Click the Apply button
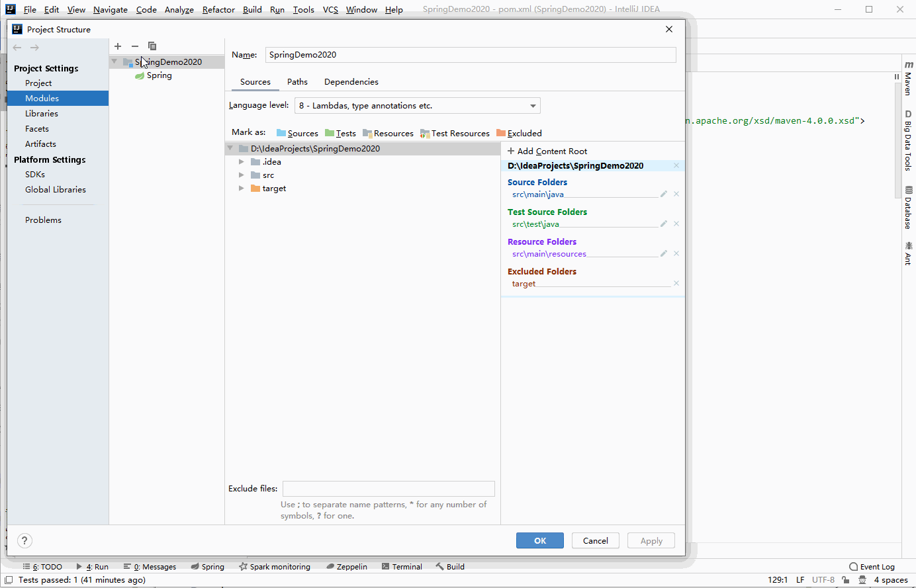The height and width of the screenshot is (588, 916). tap(651, 541)
